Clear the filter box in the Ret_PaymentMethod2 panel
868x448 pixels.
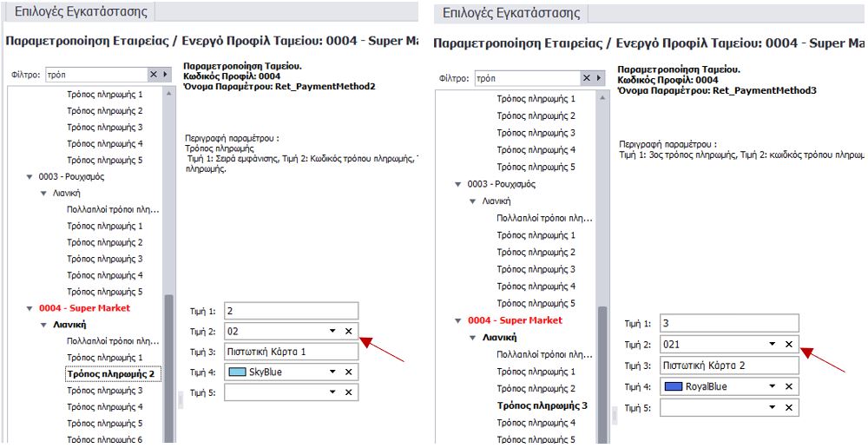pos(155,75)
